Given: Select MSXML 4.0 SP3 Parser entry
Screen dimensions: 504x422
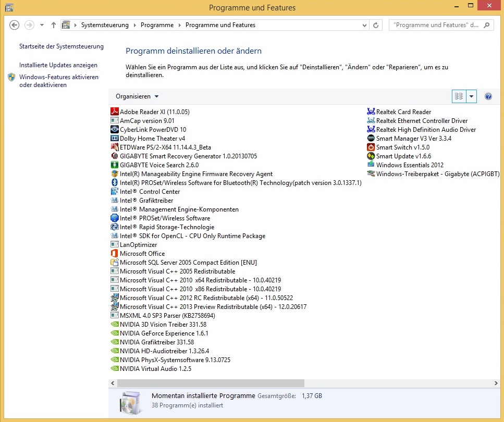Looking at the screenshot, I should 163,315.
